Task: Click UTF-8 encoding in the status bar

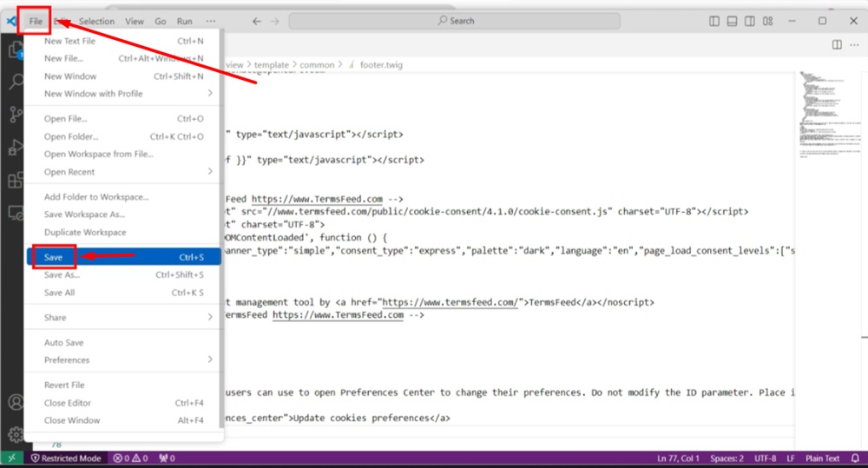Action: coord(765,458)
